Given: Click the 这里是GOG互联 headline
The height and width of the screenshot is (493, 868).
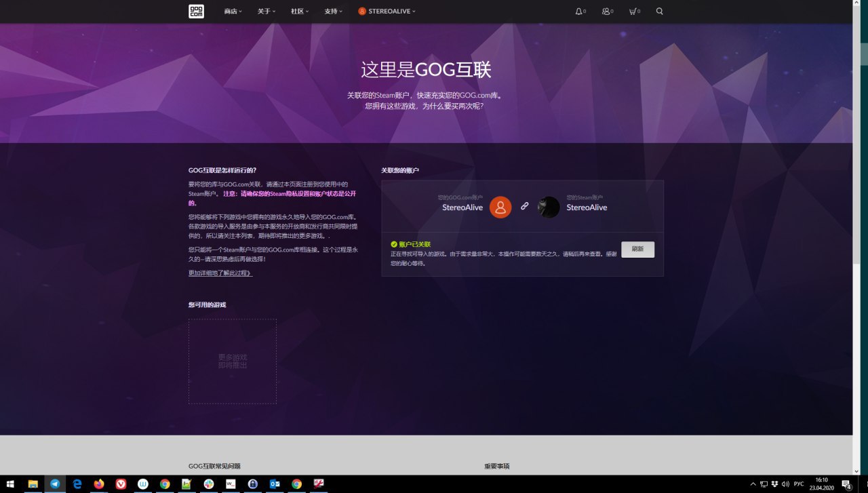Looking at the screenshot, I should (x=426, y=70).
